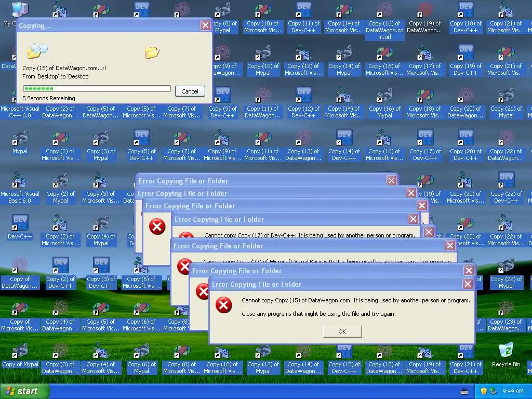
Task: Select Copy (16) of Mypal shortcut
Action: tap(384, 103)
